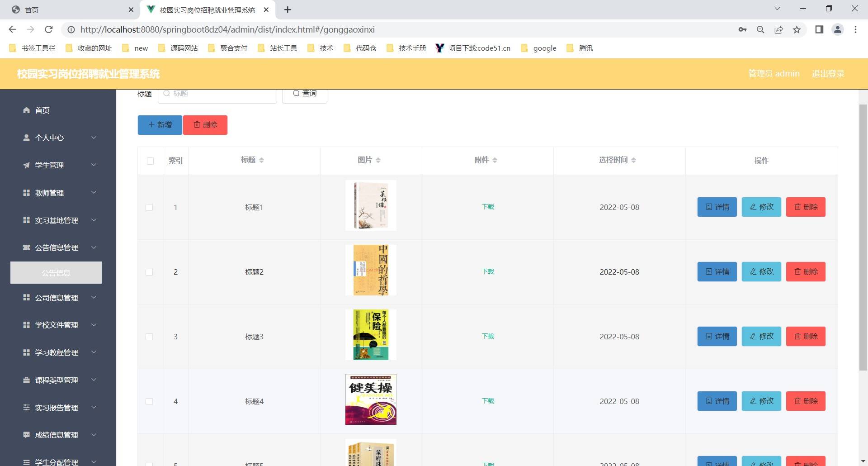This screenshot has height=466, width=868.
Task: Toggle the select-all checkbox in table header
Action: click(x=150, y=161)
